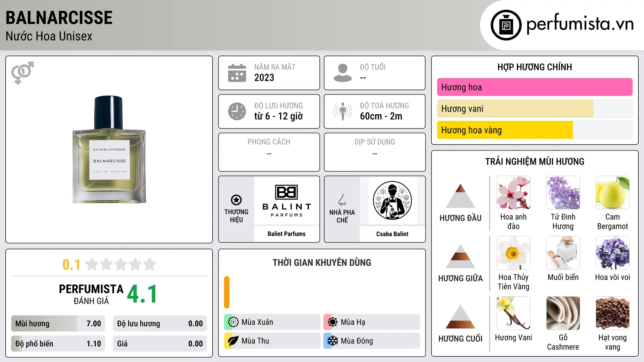
Task: Open the Muối biển note image
Action: [x=563, y=253]
